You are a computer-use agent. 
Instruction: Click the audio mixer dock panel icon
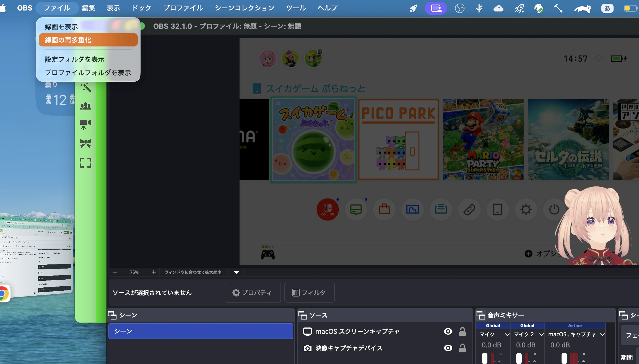[481, 315]
